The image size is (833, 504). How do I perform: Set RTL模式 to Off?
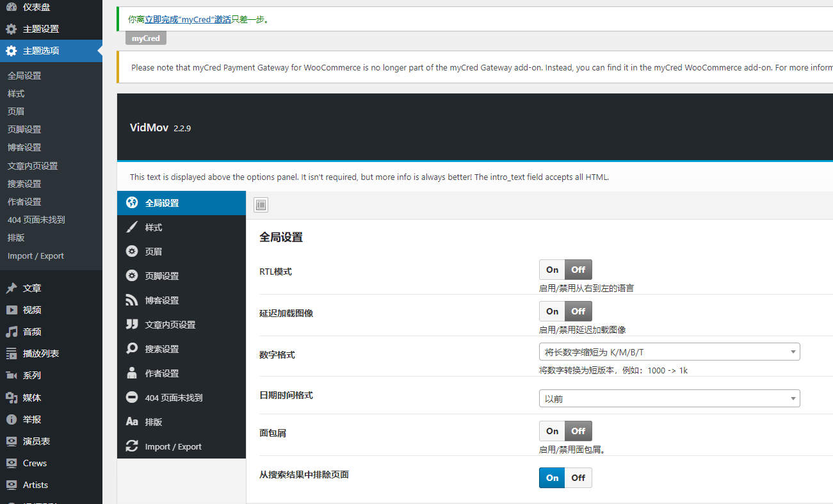pyautogui.click(x=579, y=270)
